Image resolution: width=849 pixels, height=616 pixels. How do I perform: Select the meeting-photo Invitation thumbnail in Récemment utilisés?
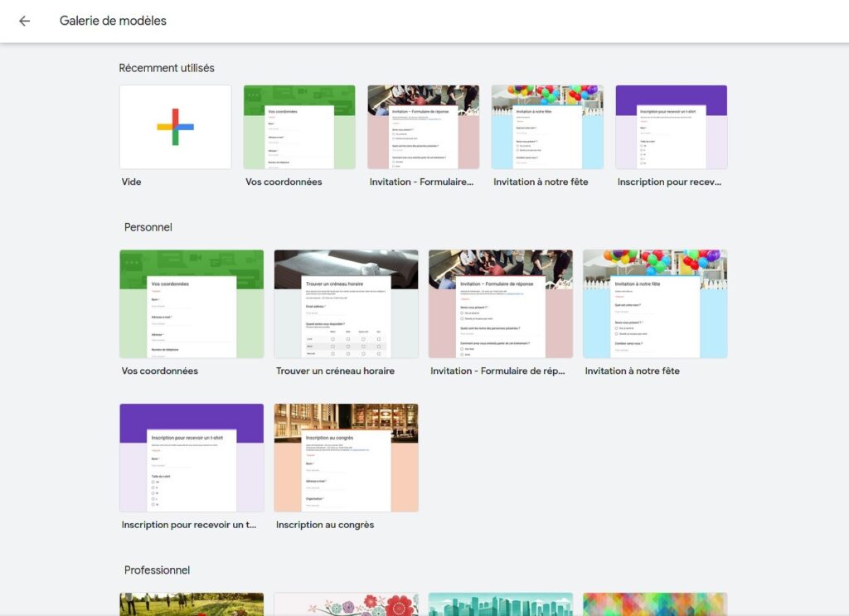tap(424, 127)
